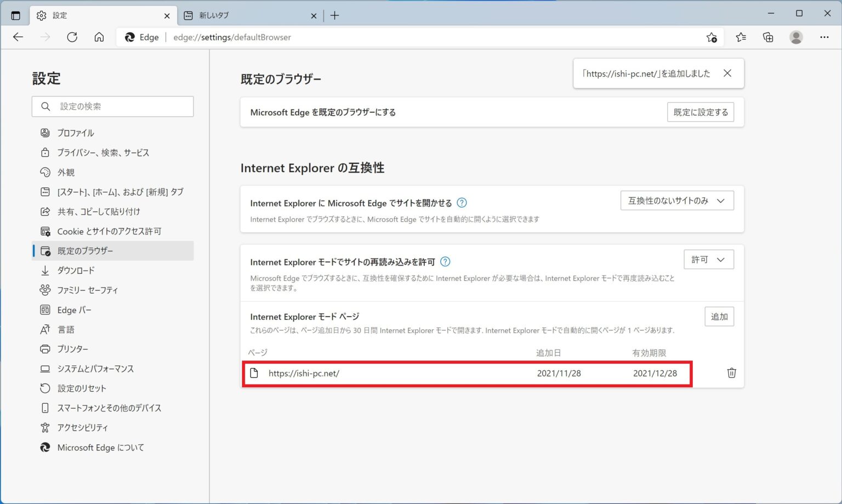842x504 pixels.
Task: Open a new tab with the plus button
Action: click(x=334, y=15)
